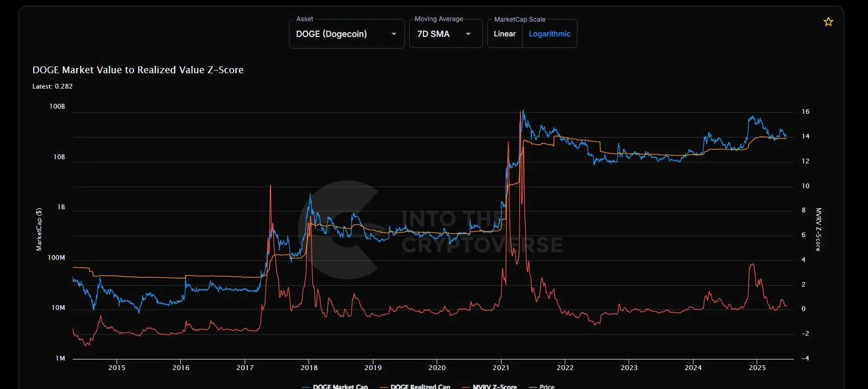Expand the Moving Average 7D SMA dropdown
This screenshot has height=389, width=868.
coord(445,34)
